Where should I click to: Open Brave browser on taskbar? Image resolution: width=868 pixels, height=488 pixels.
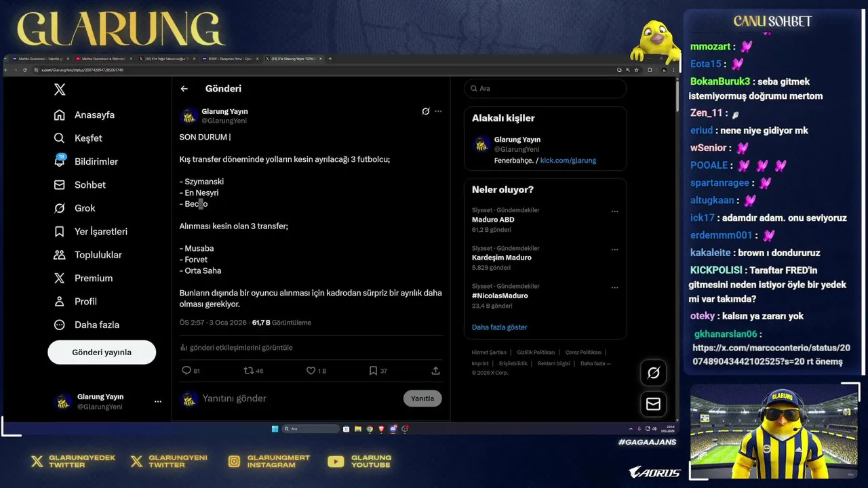pos(381,429)
